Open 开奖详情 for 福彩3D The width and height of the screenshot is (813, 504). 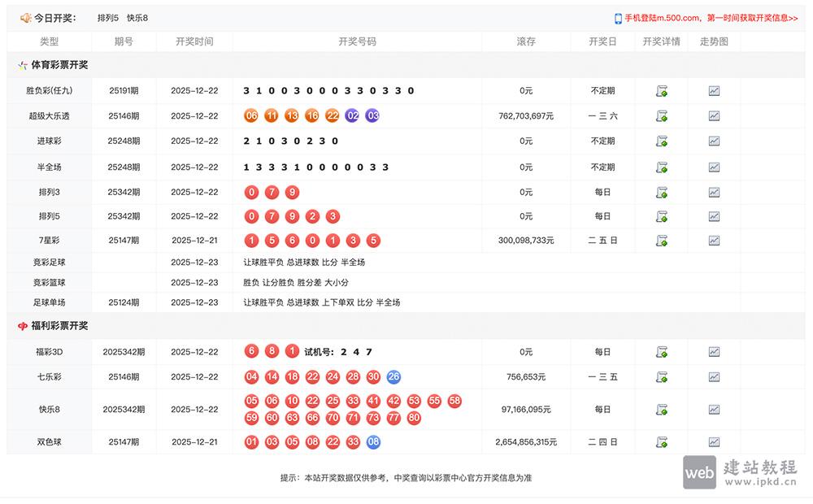click(661, 351)
